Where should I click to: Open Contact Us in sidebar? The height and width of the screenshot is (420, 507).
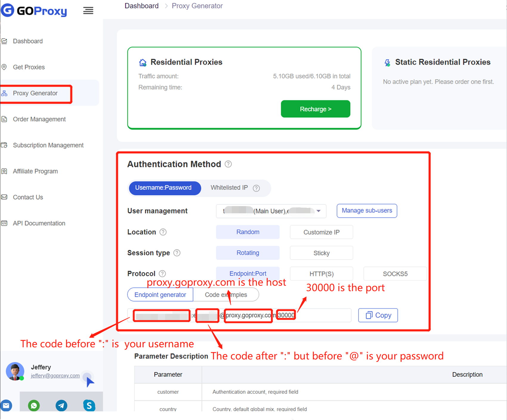(28, 197)
